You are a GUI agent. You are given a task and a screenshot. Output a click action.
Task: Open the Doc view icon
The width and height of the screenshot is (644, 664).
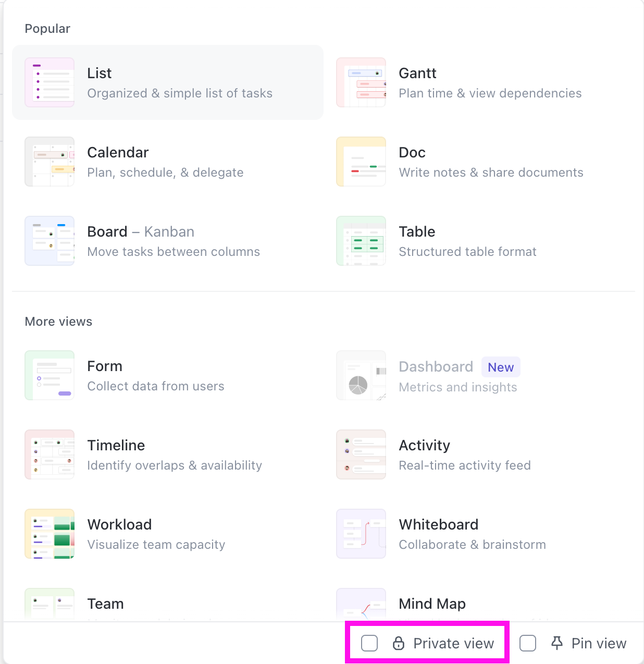click(361, 162)
